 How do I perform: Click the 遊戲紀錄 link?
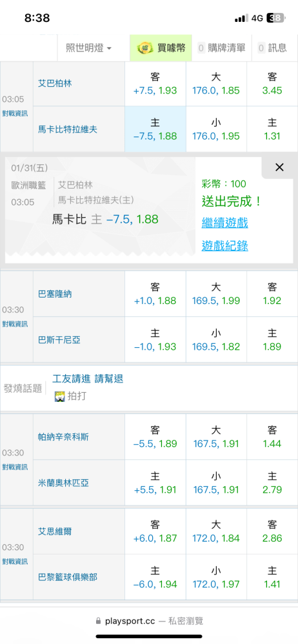[x=224, y=245]
